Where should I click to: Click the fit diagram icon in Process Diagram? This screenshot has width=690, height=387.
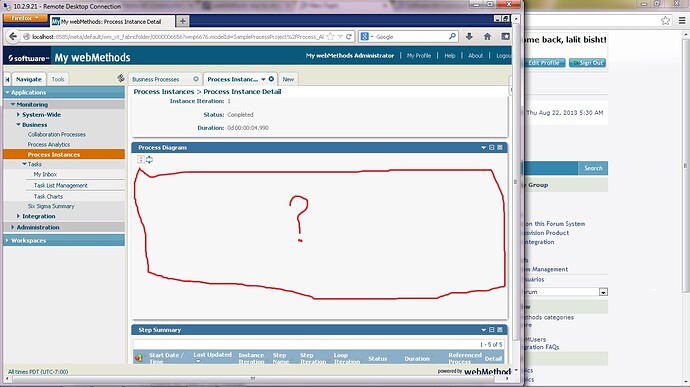click(x=150, y=159)
